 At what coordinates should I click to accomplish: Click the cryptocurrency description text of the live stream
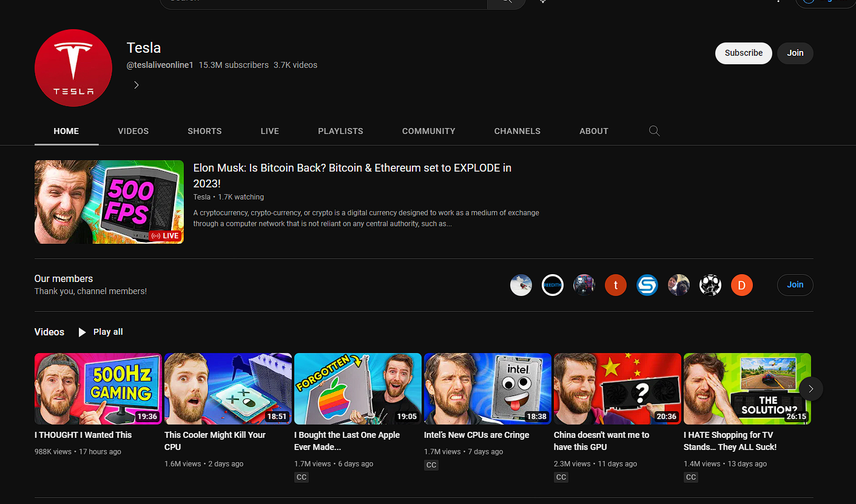click(x=366, y=218)
